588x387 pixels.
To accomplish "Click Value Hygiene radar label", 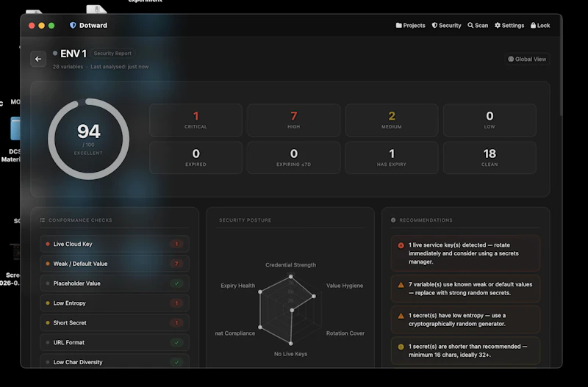I will tap(345, 286).
